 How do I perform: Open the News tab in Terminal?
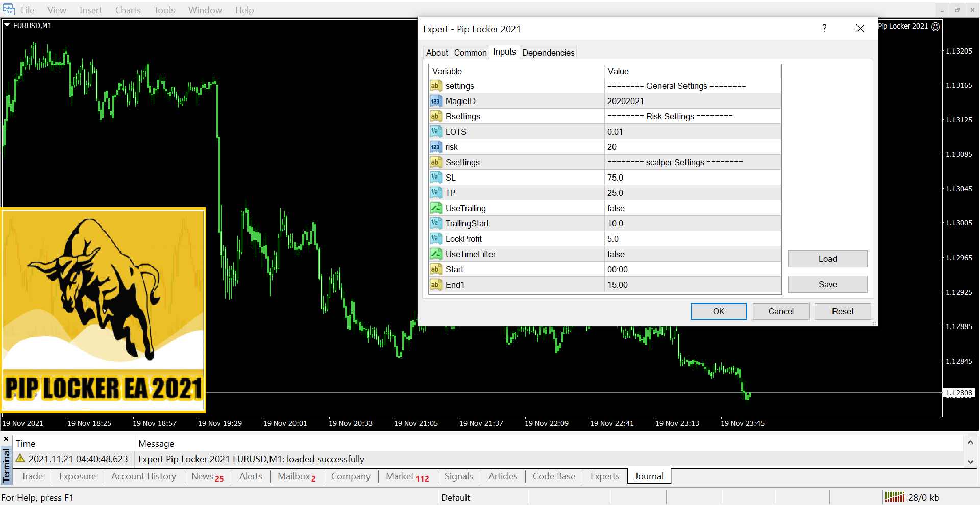tap(207, 476)
